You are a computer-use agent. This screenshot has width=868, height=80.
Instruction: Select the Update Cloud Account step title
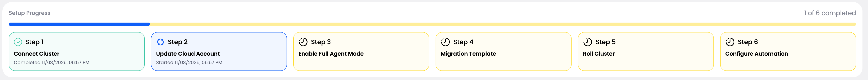pyautogui.click(x=188, y=54)
